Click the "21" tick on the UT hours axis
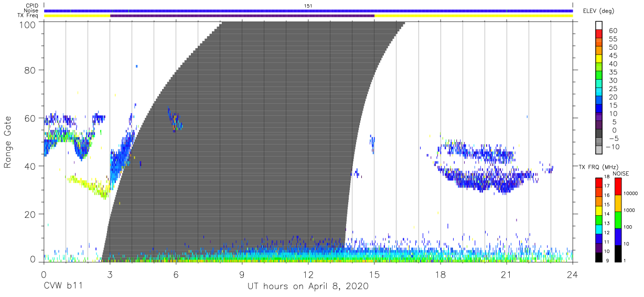Viewport: 644px width, 297px height. (x=506, y=274)
